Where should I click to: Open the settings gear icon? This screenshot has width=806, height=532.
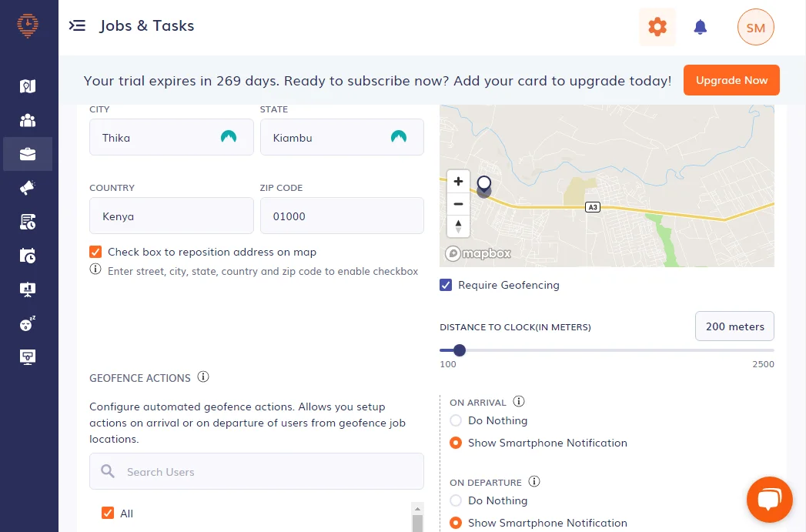point(657,27)
